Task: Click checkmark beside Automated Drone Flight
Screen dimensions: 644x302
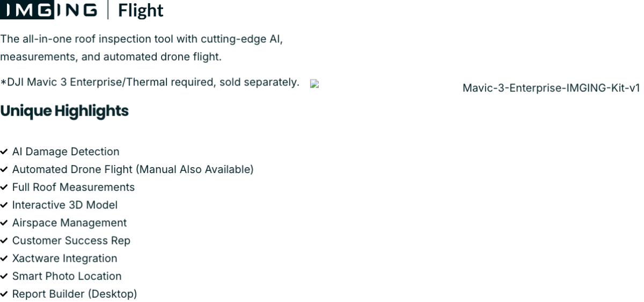Action: [x=4, y=170]
